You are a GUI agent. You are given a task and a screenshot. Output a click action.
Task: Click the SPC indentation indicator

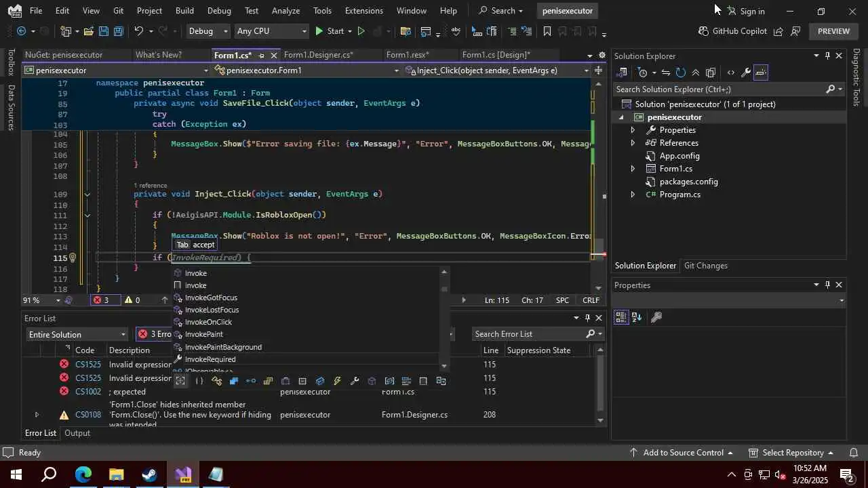click(562, 300)
